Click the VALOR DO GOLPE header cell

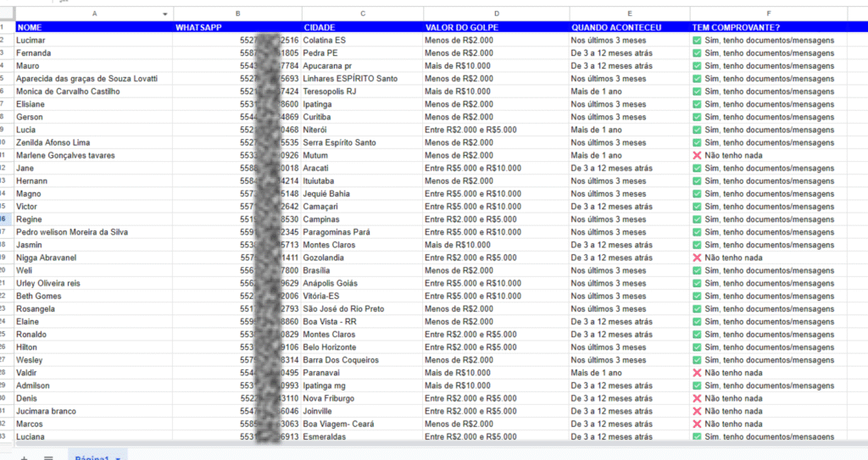coord(495,27)
